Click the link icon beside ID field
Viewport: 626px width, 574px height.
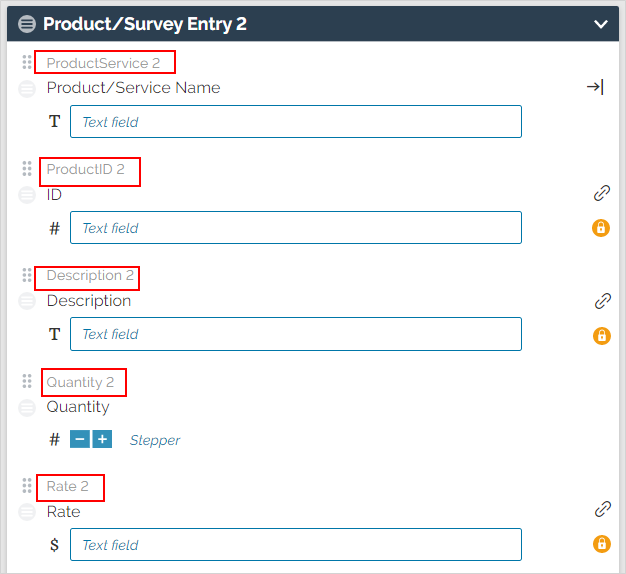click(x=602, y=193)
